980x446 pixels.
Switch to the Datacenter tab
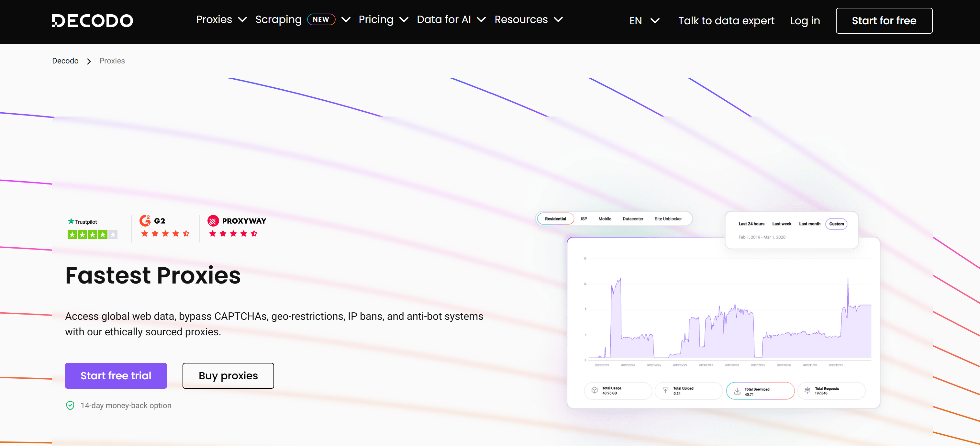[633, 219]
